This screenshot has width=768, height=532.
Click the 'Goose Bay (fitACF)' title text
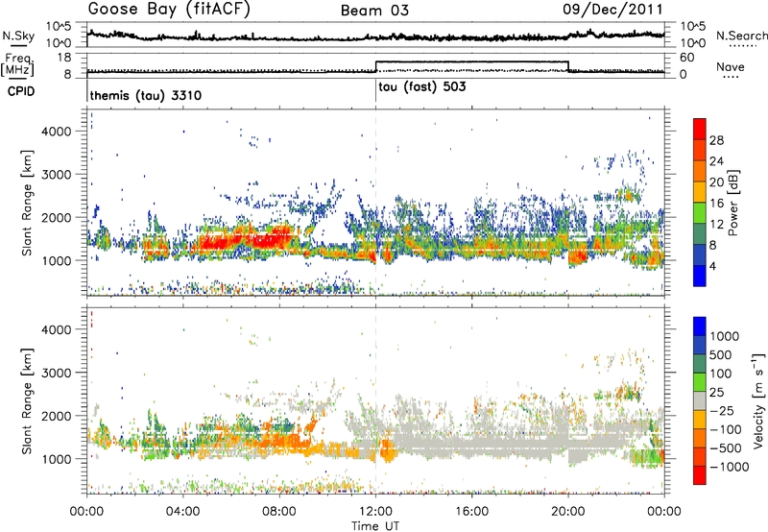click(x=169, y=10)
